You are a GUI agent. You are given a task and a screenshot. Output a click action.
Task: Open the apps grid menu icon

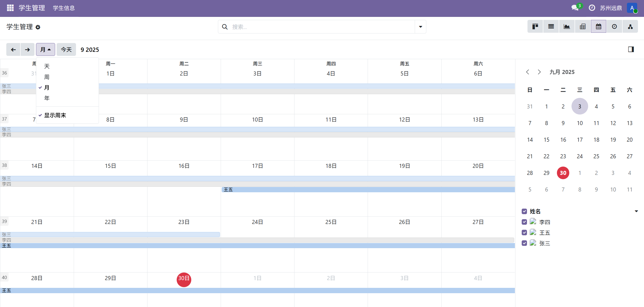tap(10, 8)
